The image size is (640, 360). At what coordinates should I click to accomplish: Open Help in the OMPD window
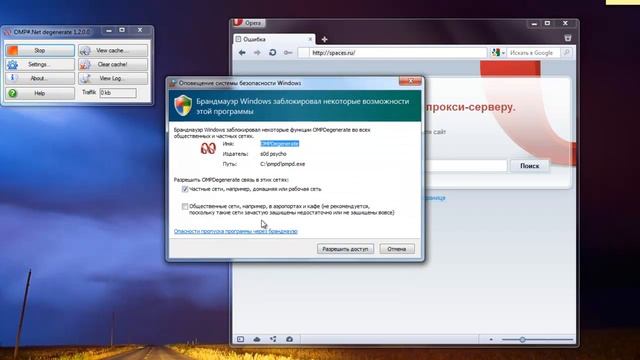point(40,93)
